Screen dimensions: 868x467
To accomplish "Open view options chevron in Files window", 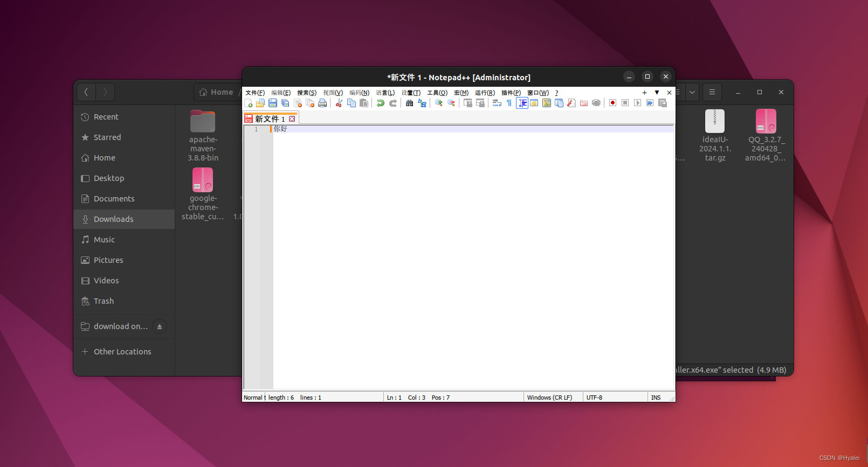I will pyautogui.click(x=692, y=92).
